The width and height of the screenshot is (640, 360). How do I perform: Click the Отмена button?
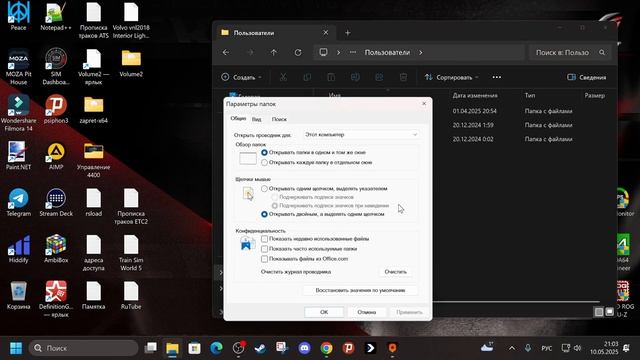click(367, 312)
